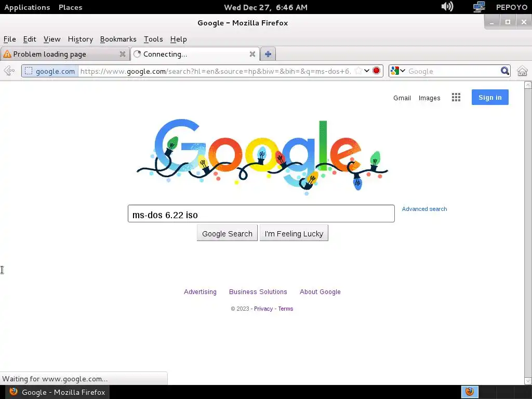Screen dimensions: 532x399
Task: Click the search bar magnifier icon
Action: (x=504, y=71)
